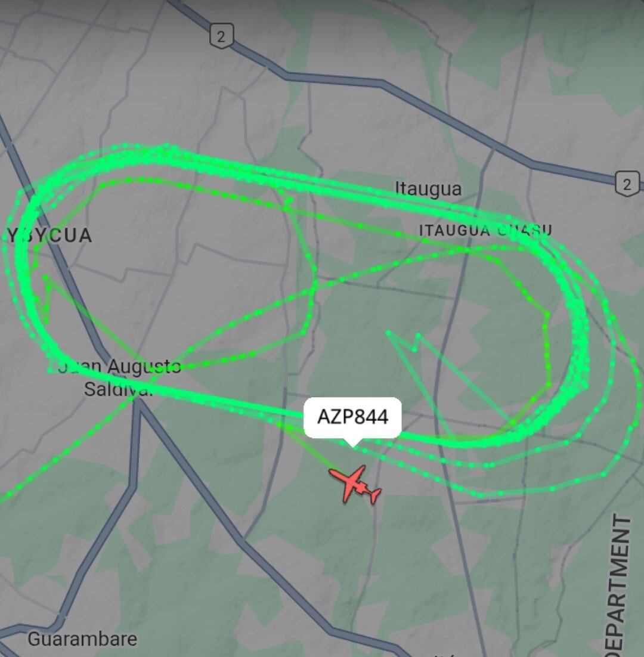The width and height of the screenshot is (644, 657).
Task: Select the Itaugua town label
Action: click(x=428, y=188)
